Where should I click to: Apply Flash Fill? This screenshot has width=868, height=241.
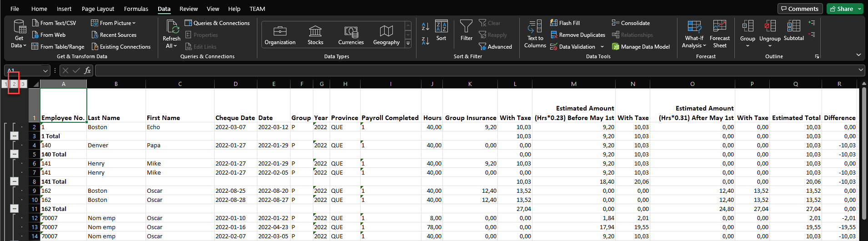pos(565,23)
